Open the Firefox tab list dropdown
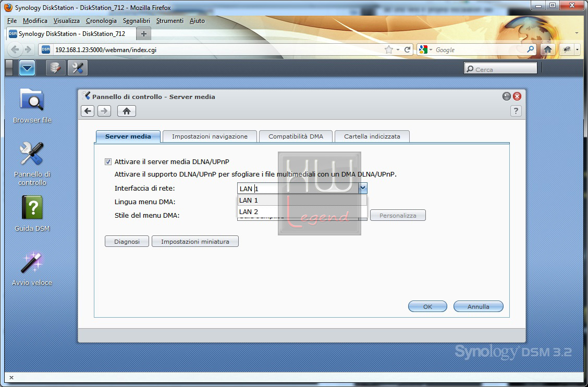This screenshot has height=387, width=588. pos(577,33)
